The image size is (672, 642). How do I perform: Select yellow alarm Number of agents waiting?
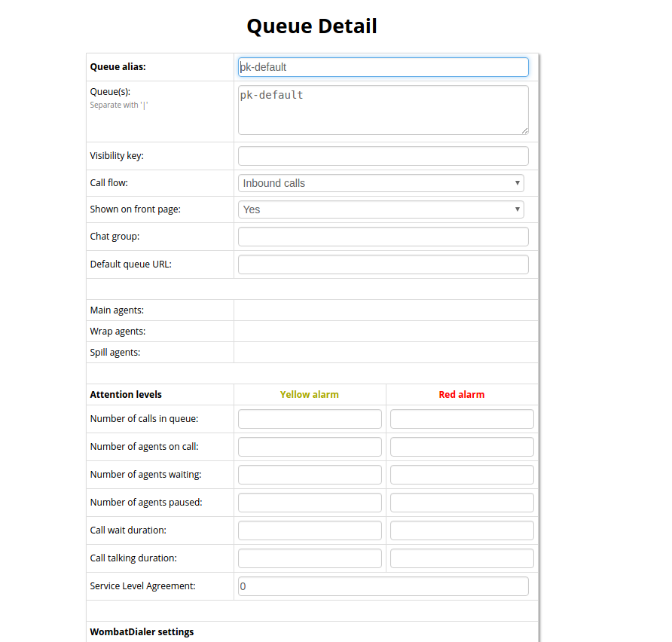310,475
